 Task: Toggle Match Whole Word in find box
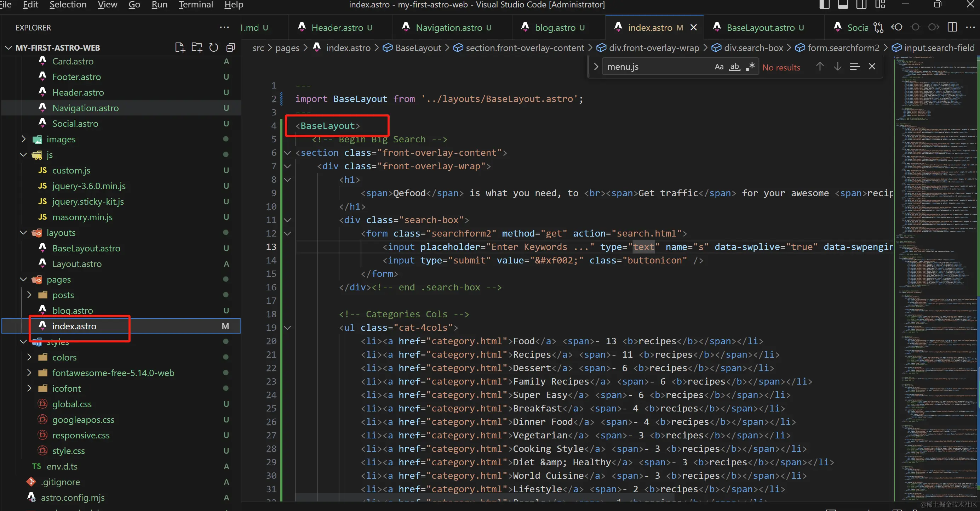pos(734,67)
